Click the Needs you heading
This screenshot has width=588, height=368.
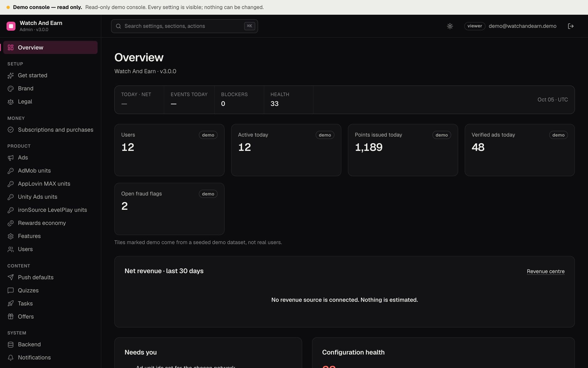[x=141, y=352]
